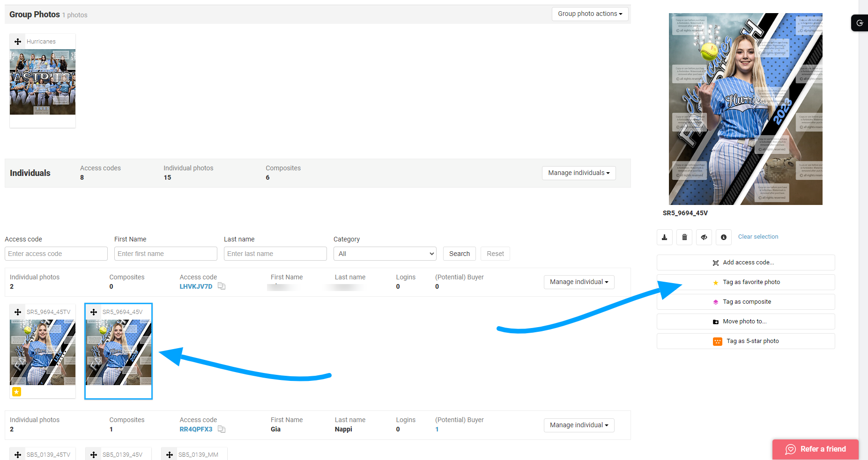Reset the individuals search filters

(x=495, y=254)
